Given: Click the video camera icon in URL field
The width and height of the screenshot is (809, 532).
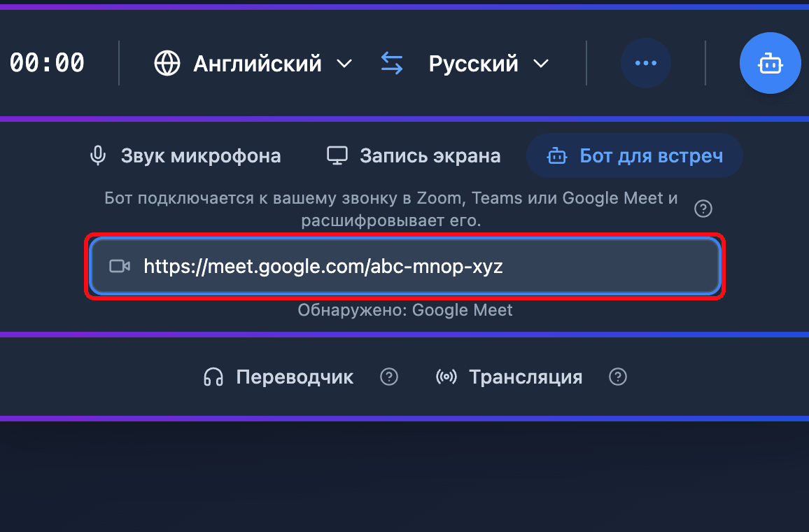Looking at the screenshot, I should pos(120,266).
